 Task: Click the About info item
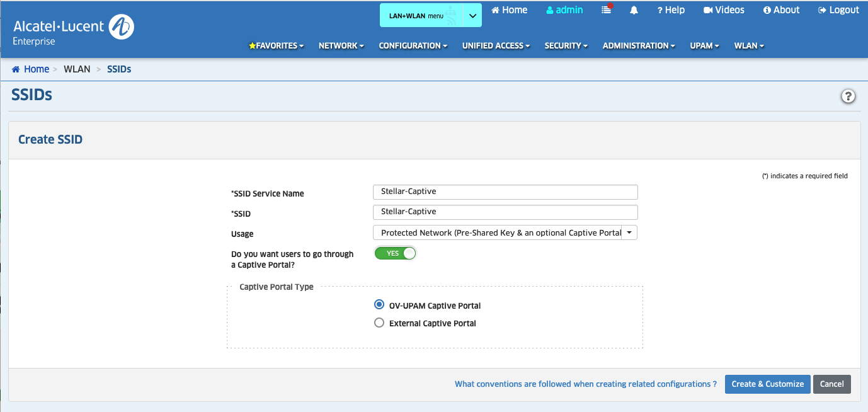[x=781, y=10]
